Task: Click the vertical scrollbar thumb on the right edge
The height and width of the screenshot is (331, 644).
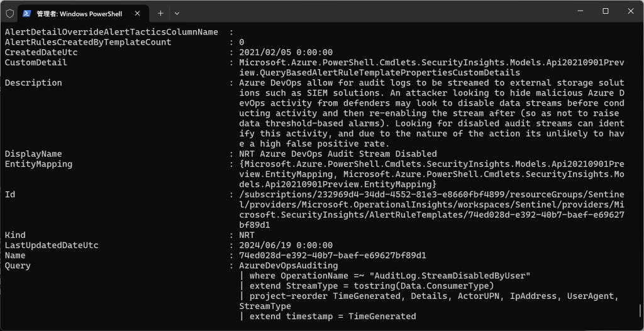Action: click(640, 311)
